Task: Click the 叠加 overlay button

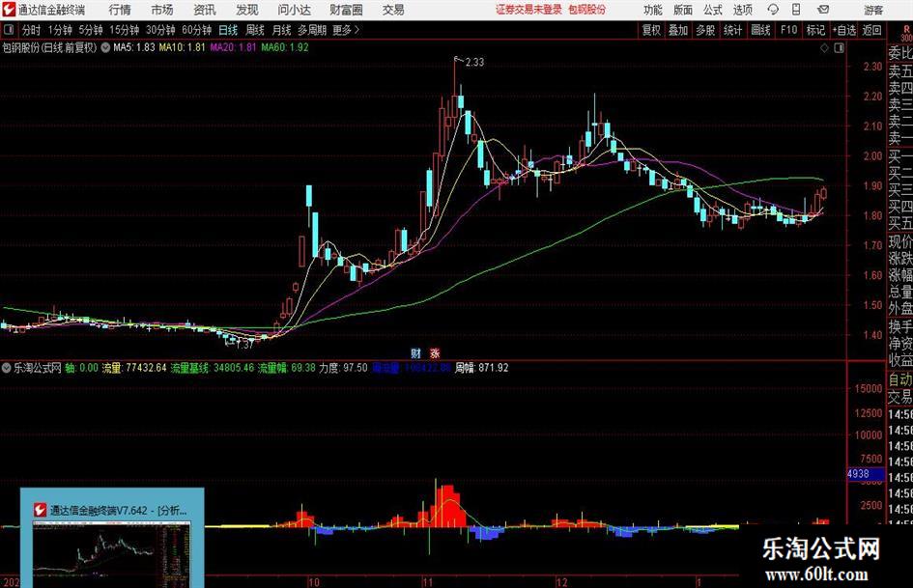Action: (x=678, y=30)
